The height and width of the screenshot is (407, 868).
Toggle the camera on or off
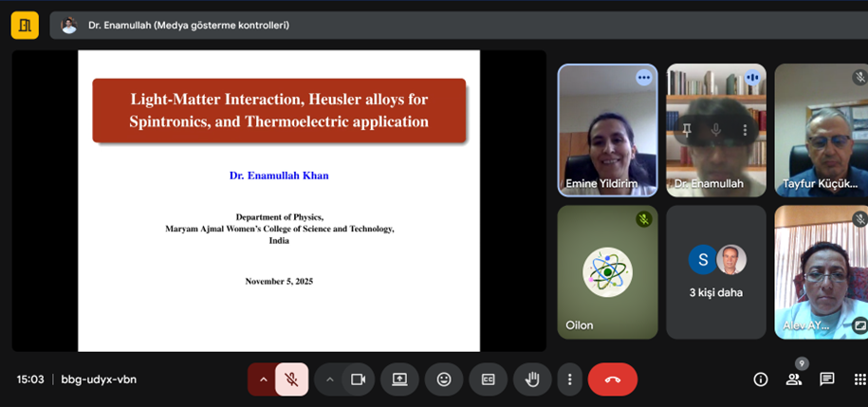(358, 379)
